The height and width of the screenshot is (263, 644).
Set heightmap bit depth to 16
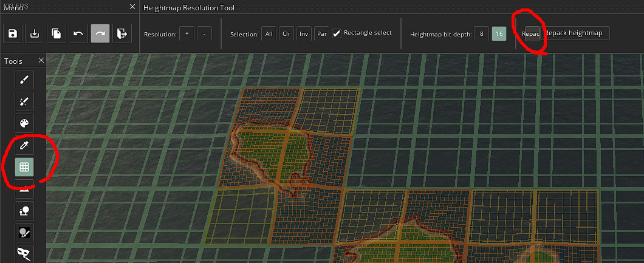tap(499, 34)
